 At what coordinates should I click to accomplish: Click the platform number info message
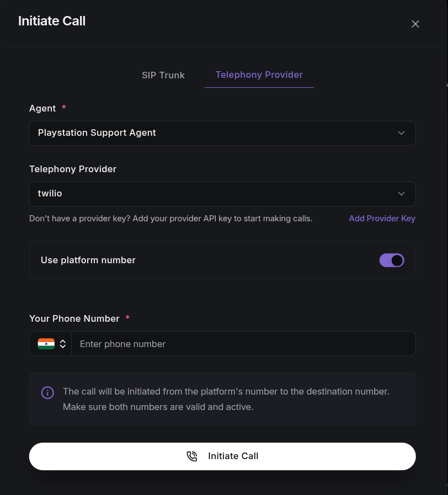click(226, 399)
